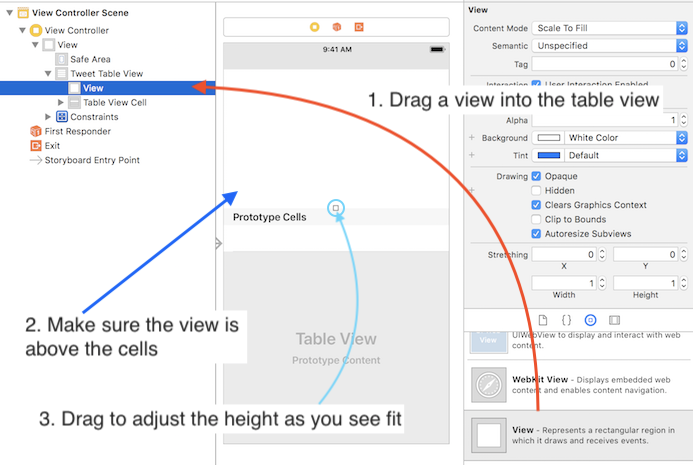
Task: Select Prototype Cells header in canvas
Action: coord(336,217)
